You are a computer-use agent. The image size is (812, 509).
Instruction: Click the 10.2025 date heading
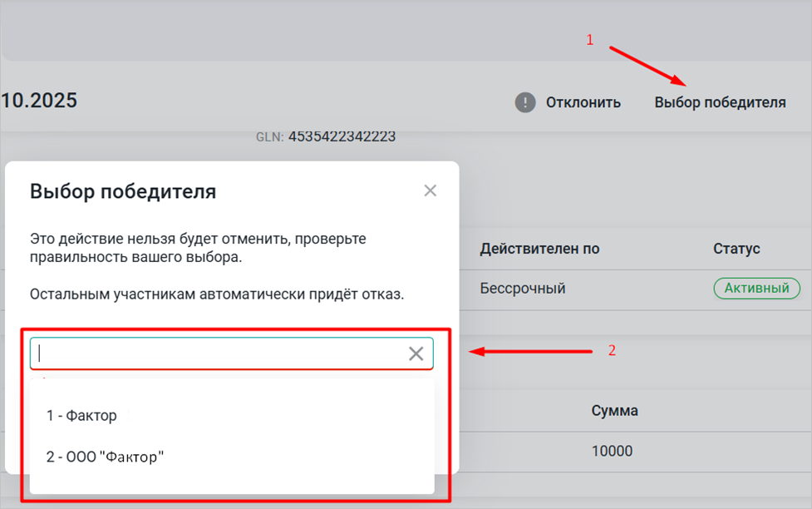39,101
